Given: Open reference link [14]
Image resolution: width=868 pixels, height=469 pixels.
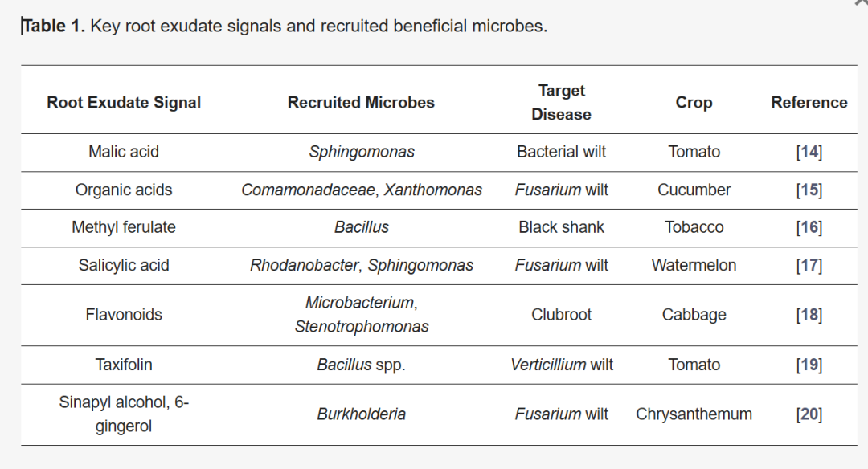Looking at the screenshot, I should click(x=809, y=152).
